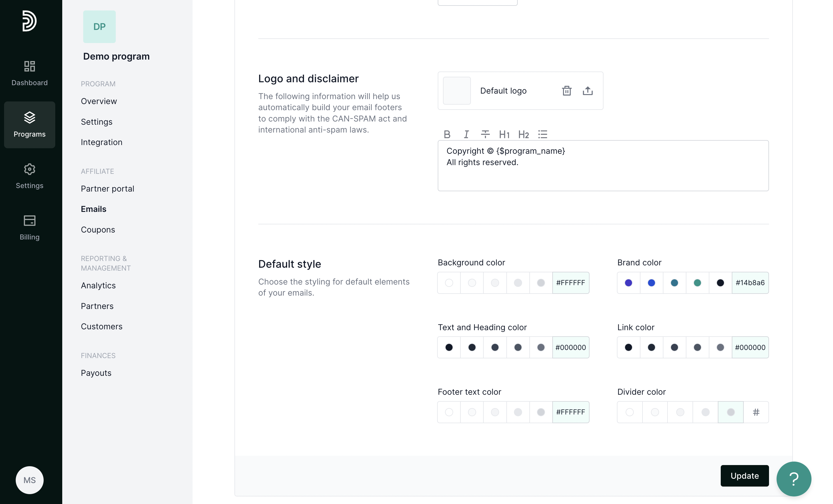Go to program Overview
This screenshot has width=833, height=504.
click(x=99, y=101)
